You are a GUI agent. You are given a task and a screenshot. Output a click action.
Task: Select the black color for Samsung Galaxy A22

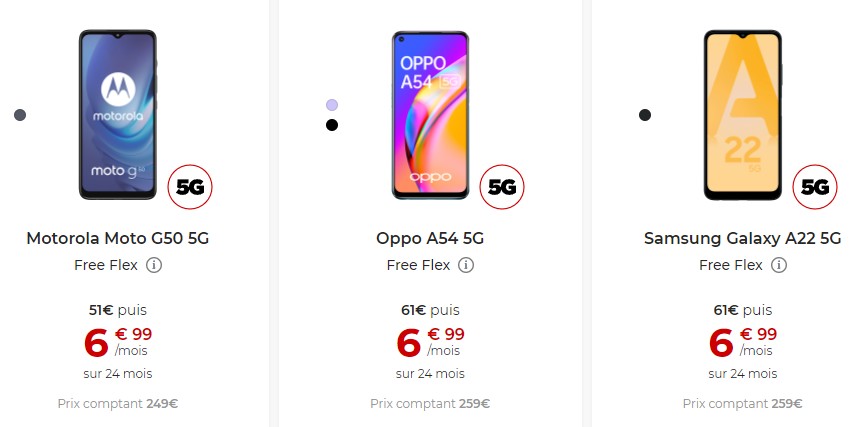click(x=645, y=115)
